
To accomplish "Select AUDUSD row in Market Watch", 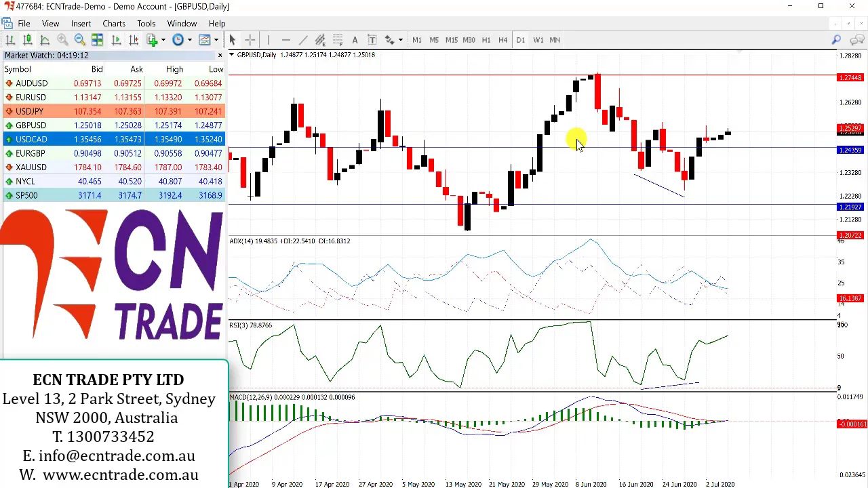I will coord(113,83).
